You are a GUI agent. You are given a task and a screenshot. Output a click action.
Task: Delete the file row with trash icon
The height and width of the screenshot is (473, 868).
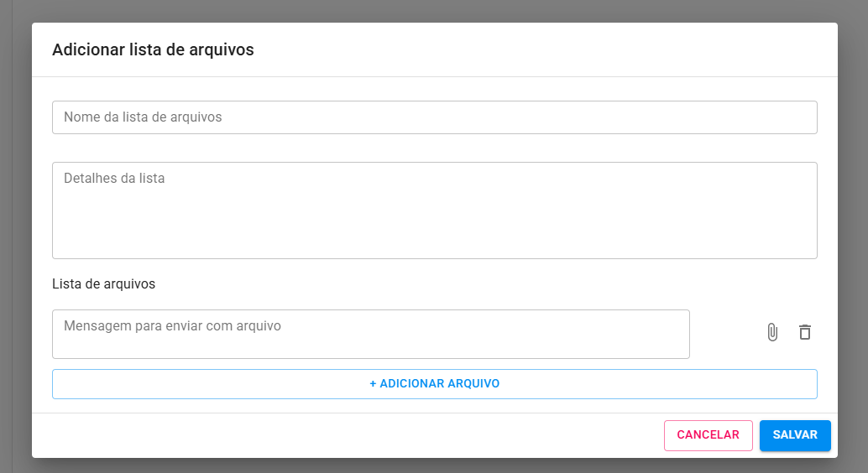click(805, 333)
